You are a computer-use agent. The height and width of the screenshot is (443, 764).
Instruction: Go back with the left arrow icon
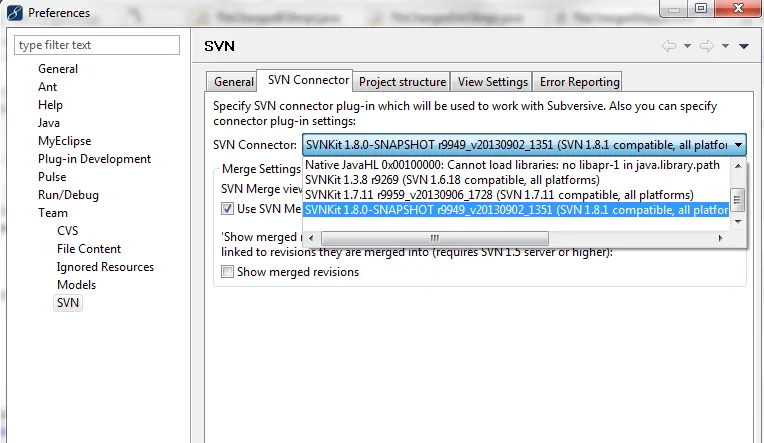pos(669,46)
